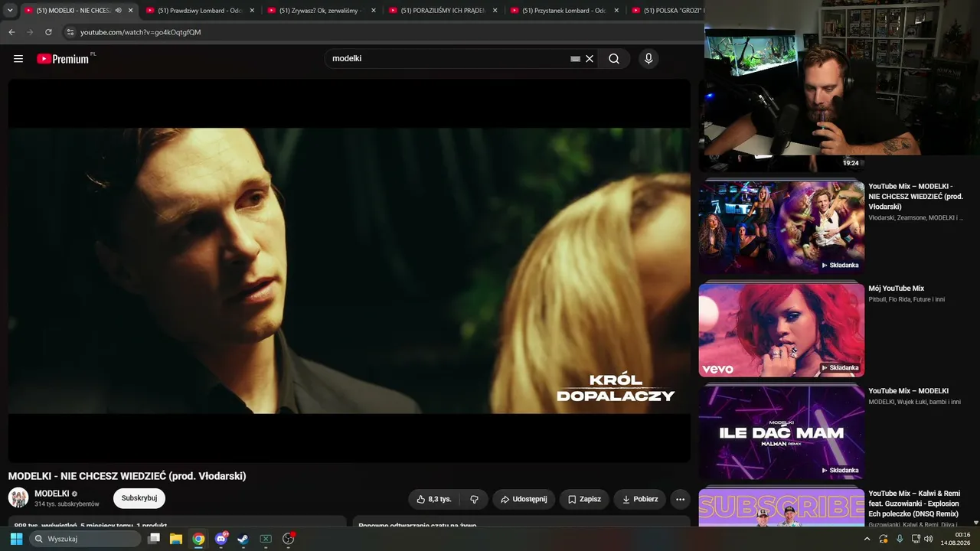This screenshot has height=551, width=980.
Task: Click the magnifier search button
Action: pyautogui.click(x=614, y=59)
